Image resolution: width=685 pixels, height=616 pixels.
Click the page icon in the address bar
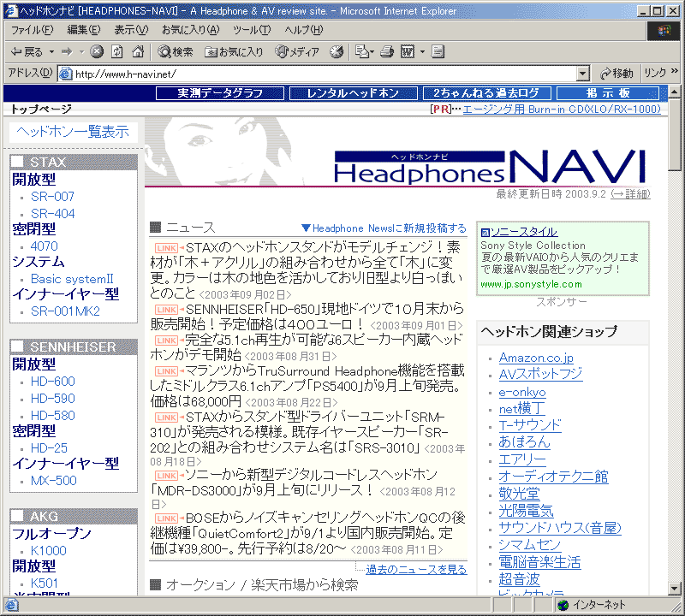(66, 74)
